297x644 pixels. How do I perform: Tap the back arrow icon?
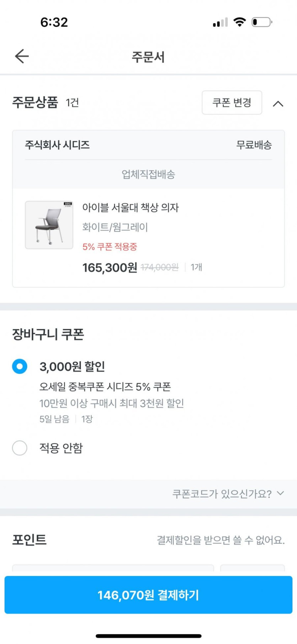pos(22,56)
